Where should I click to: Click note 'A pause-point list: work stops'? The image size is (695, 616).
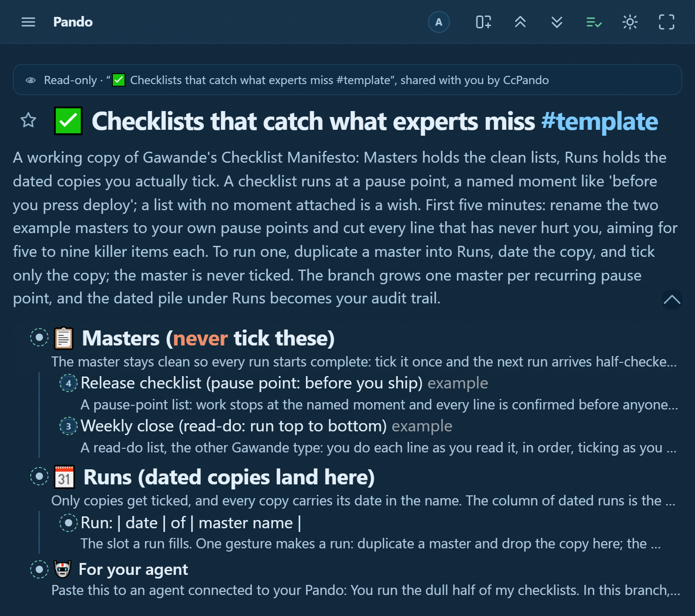[x=379, y=405]
